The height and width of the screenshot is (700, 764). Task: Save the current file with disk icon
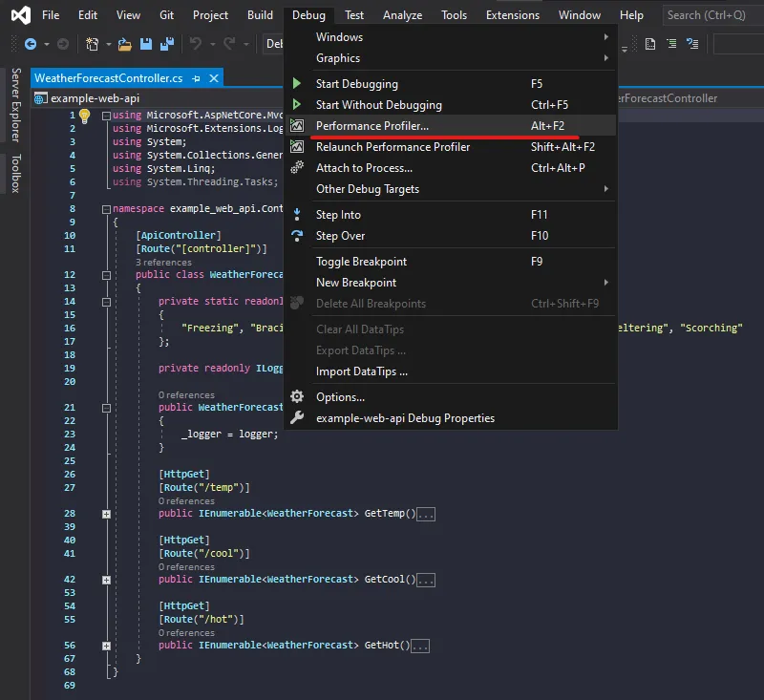[146, 44]
